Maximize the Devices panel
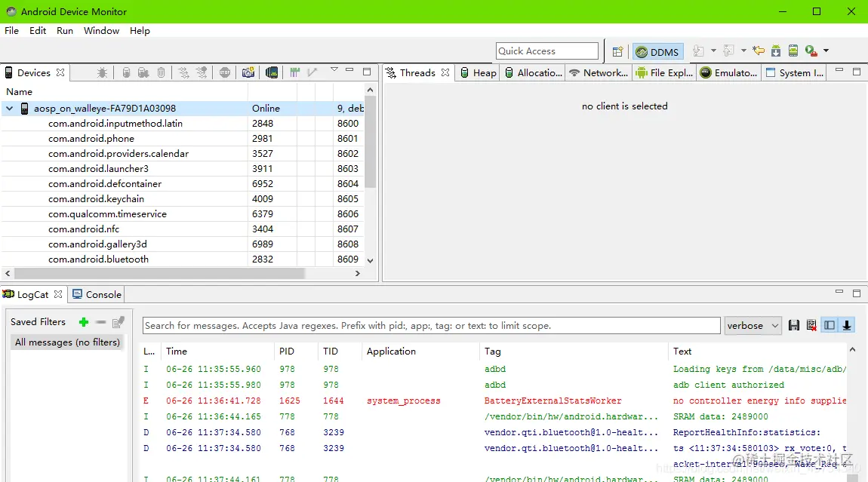Viewport: 868px width, 482px height. (367, 72)
